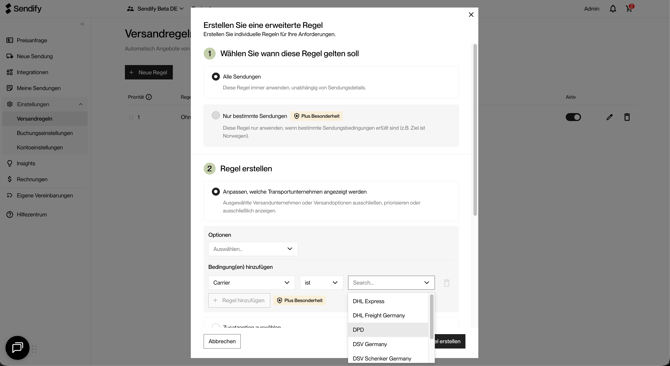Open Buchungseinstellungen in the sidebar
The image size is (670, 366).
pos(45,133)
